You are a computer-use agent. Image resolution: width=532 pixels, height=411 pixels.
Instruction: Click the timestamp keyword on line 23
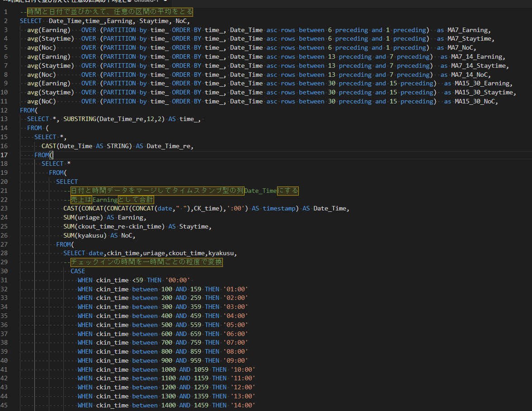279,209
